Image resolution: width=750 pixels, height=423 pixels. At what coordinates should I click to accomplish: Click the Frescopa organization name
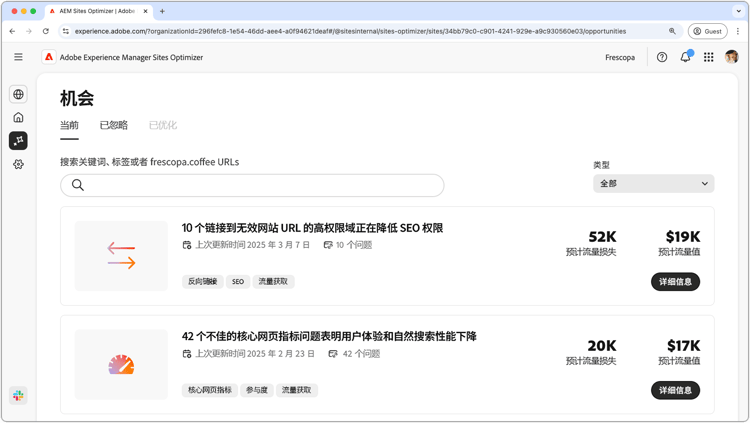(620, 57)
